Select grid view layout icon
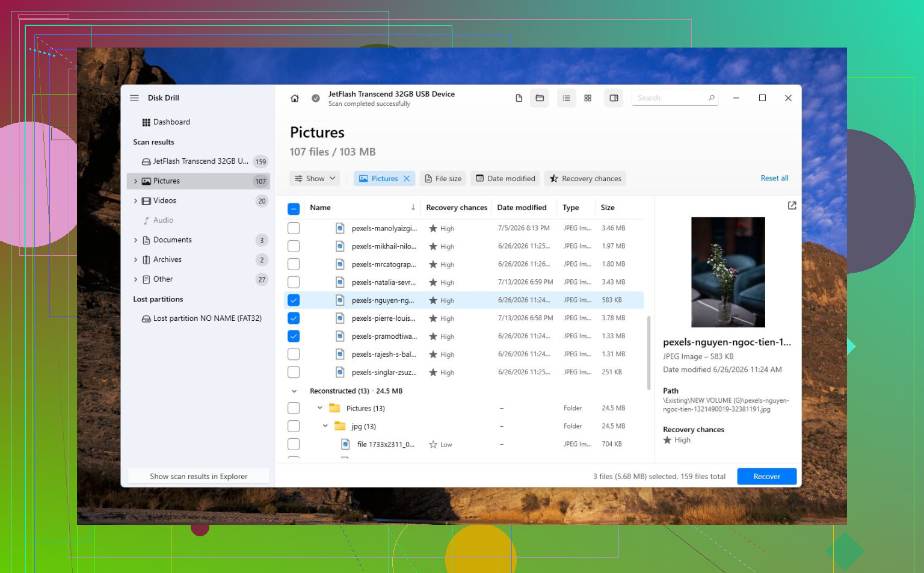Image resolution: width=924 pixels, height=573 pixels. pyautogui.click(x=588, y=98)
